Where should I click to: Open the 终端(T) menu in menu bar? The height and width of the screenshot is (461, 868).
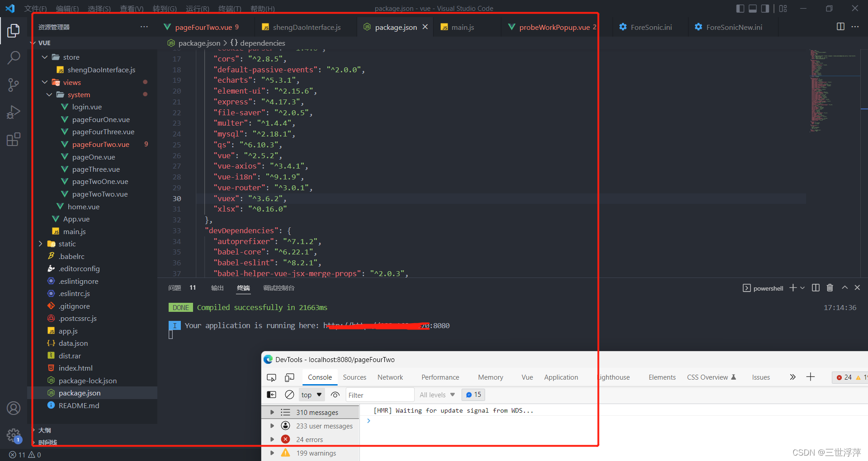click(229, 8)
